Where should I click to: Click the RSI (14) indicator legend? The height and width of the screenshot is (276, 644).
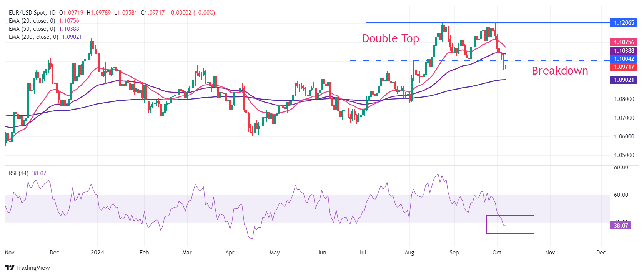click(x=18, y=173)
